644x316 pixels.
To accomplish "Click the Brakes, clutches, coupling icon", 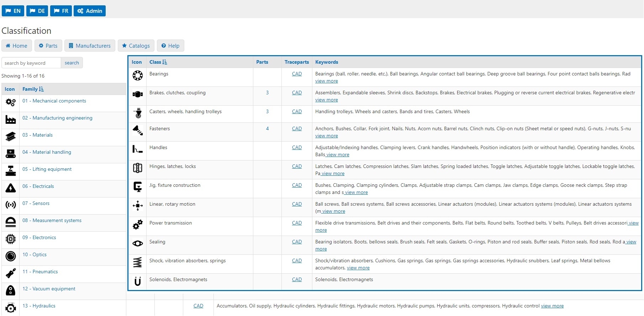I will pyautogui.click(x=138, y=94).
